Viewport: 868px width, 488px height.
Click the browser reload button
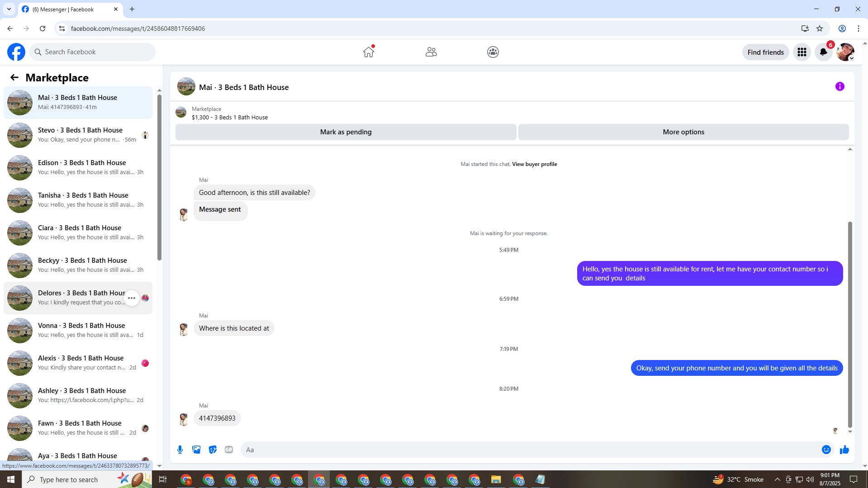point(43,28)
